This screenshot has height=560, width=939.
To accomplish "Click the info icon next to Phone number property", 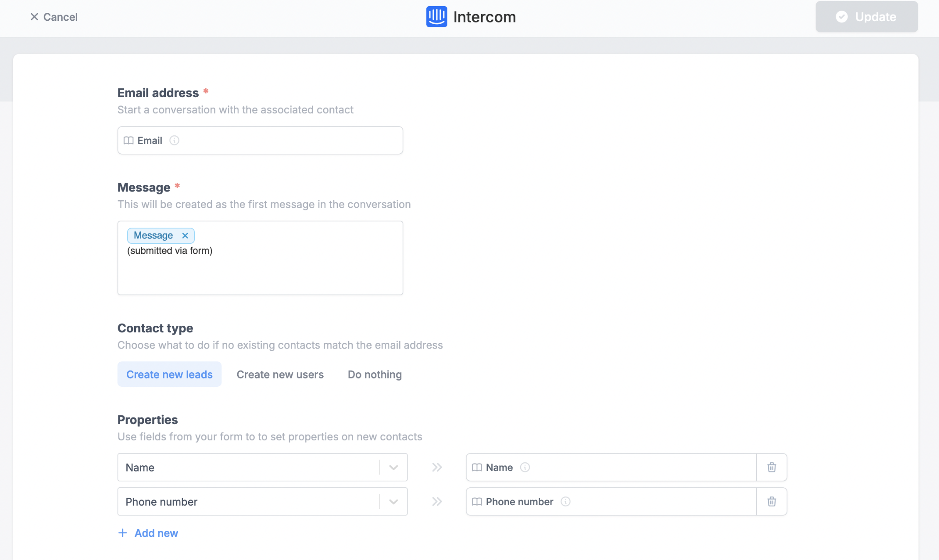I will pos(565,502).
